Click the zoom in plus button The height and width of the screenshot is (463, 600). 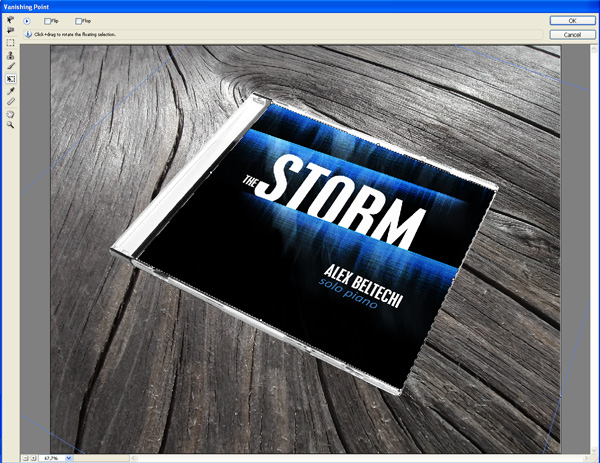pyautogui.click(x=33, y=458)
